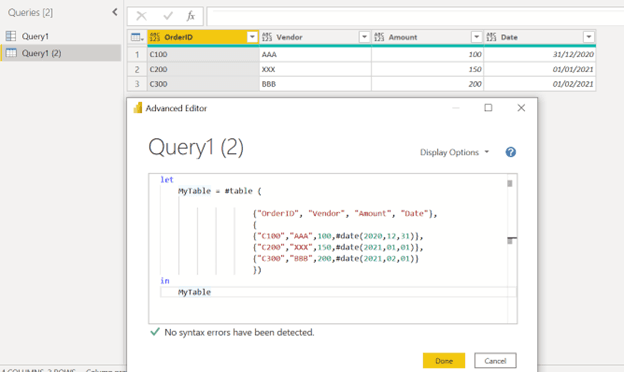The width and height of the screenshot is (624, 372).
Task: Click Done to apply the query
Action: 444,360
